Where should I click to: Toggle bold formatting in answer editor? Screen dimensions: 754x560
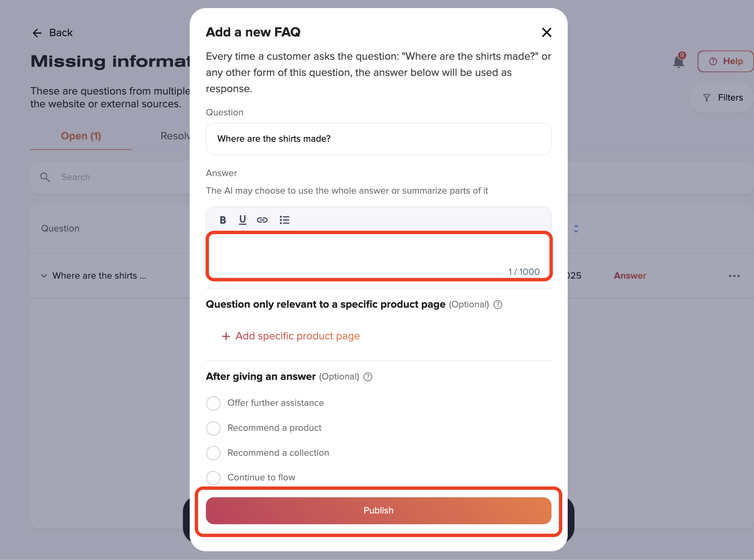click(x=222, y=220)
